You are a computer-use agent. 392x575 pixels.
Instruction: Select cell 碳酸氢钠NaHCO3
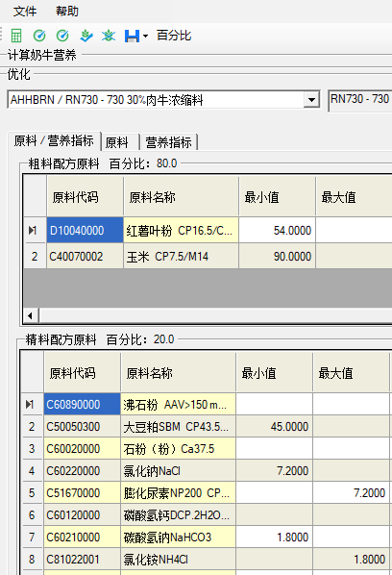[x=178, y=537]
